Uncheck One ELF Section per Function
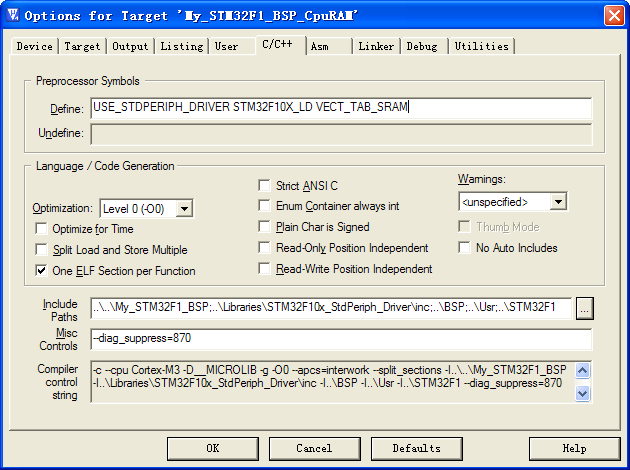The width and height of the screenshot is (630, 470). 41,270
